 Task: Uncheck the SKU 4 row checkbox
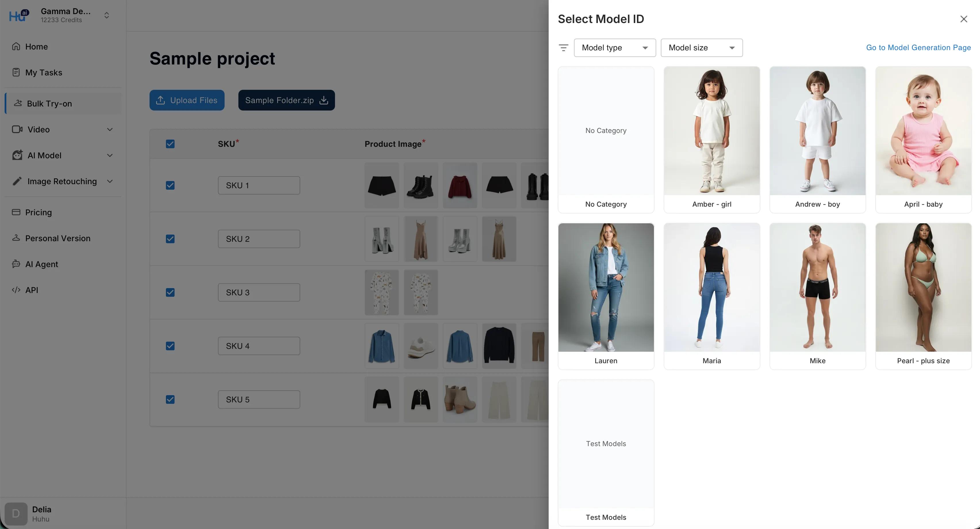click(x=170, y=346)
